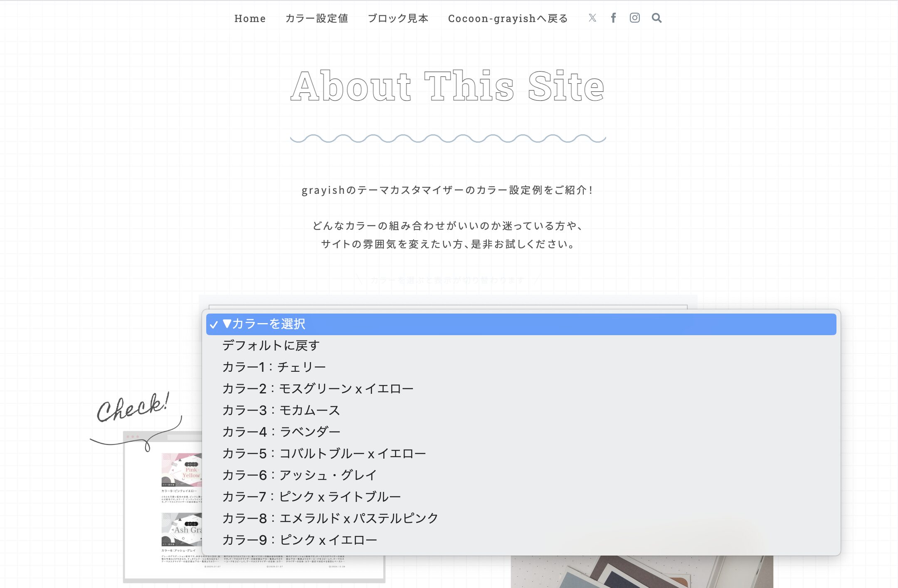Go to Home in the navigation
898x588 pixels.
click(250, 18)
